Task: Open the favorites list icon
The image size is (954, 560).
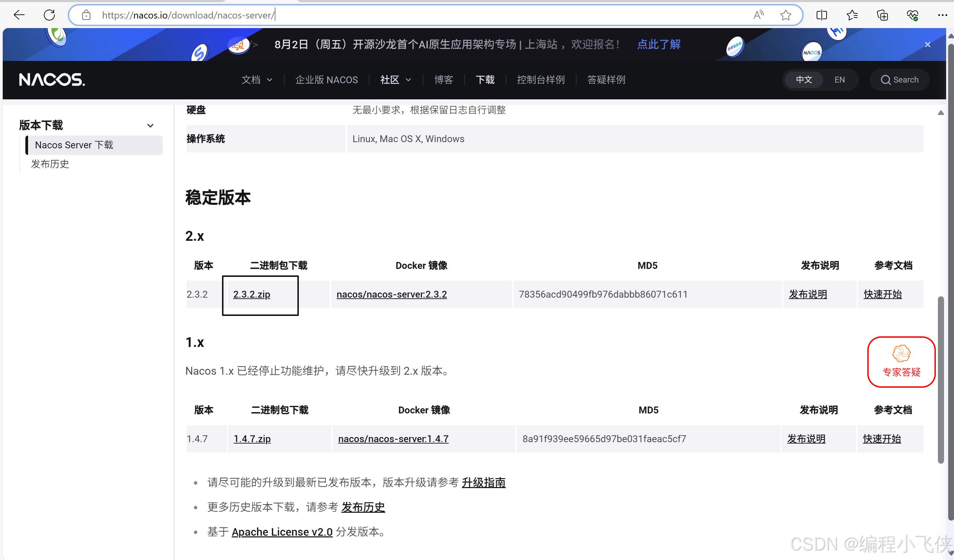Action: click(x=852, y=15)
